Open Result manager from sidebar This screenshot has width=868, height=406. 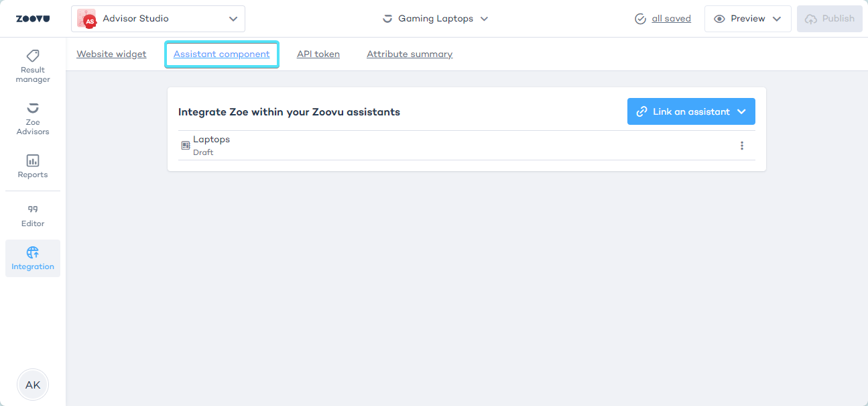coord(33,65)
